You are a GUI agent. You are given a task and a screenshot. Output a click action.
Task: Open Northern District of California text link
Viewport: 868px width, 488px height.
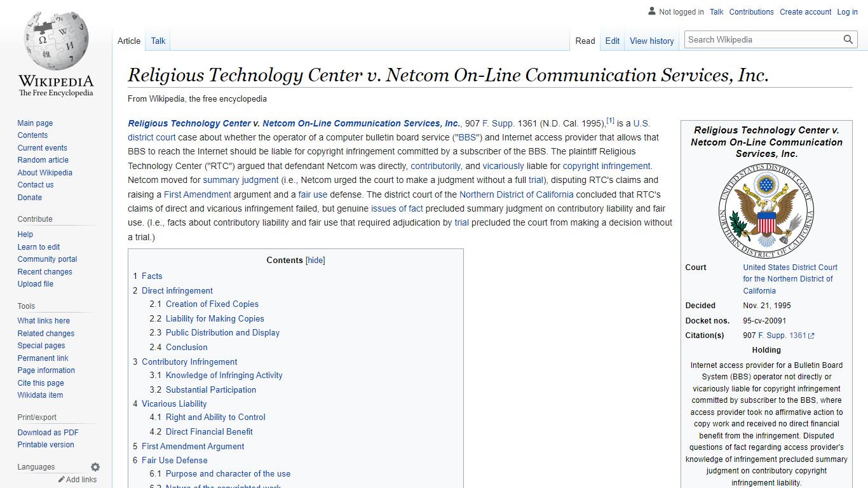517,194
